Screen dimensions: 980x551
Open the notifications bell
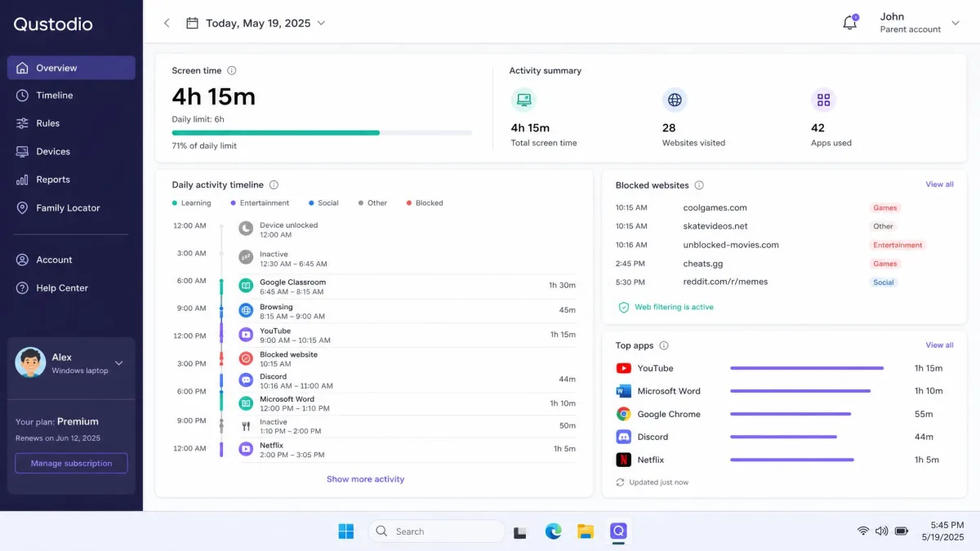click(849, 23)
